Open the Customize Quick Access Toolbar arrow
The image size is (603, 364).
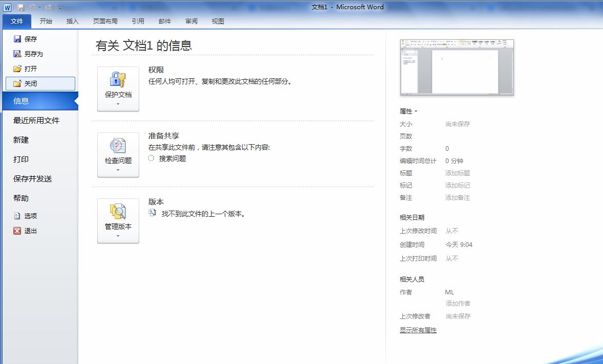(x=60, y=8)
